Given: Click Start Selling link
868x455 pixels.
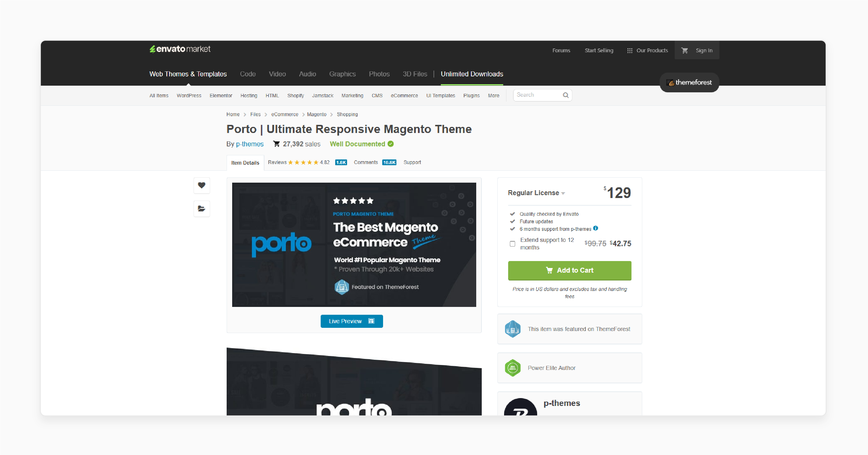Looking at the screenshot, I should click(x=599, y=51).
